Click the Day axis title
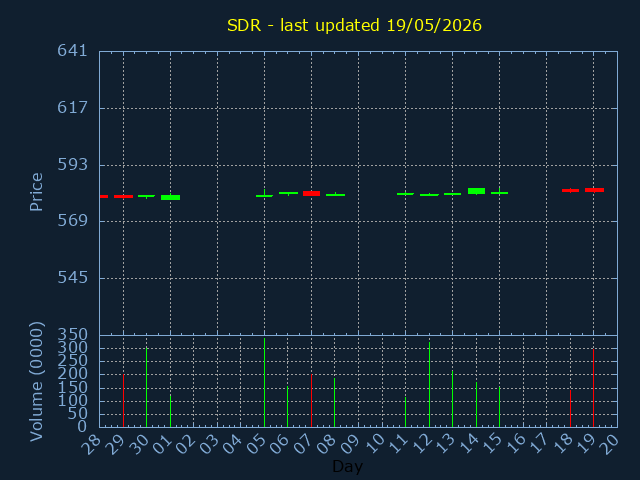 click(x=347, y=466)
